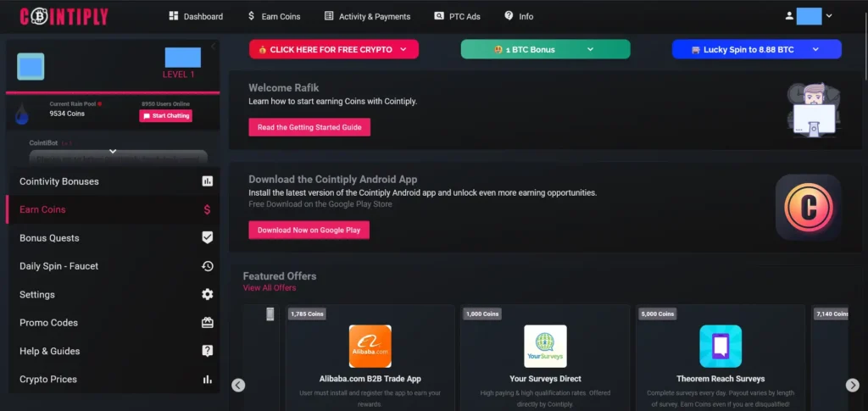Screen dimensions: 868x411
Task: Click the Settings gear icon
Action: (x=208, y=294)
